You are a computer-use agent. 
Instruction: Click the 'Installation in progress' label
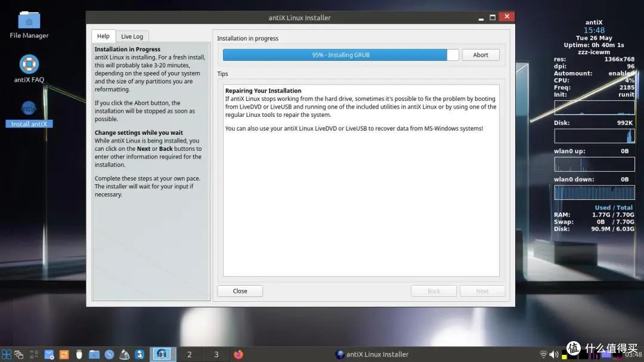tap(247, 38)
